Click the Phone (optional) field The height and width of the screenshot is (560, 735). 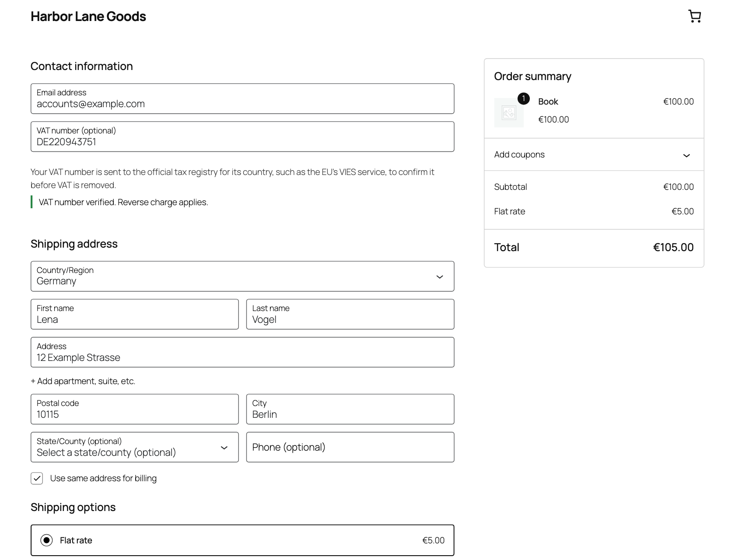(x=350, y=447)
